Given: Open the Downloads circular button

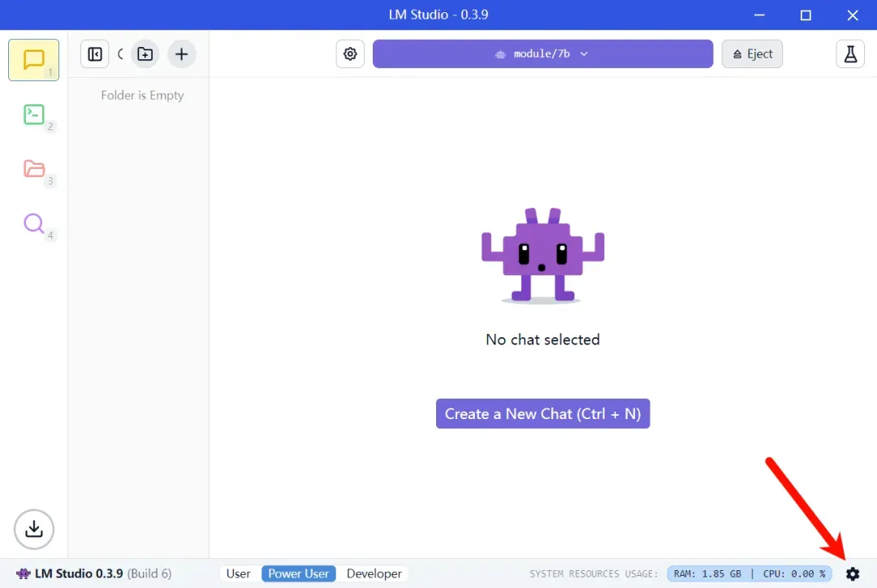Looking at the screenshot, I should pyautogui.click(x=33, y=529).
